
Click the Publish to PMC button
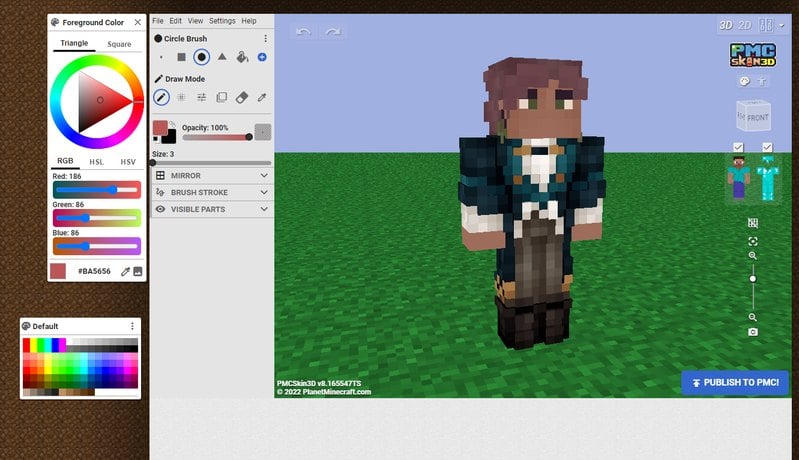[735, 383]
